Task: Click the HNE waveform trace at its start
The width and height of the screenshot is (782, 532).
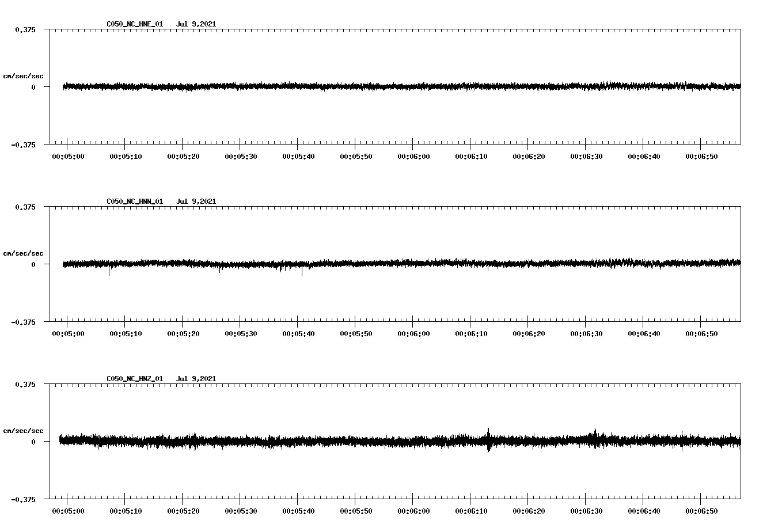Action: (x=63, y=86)
